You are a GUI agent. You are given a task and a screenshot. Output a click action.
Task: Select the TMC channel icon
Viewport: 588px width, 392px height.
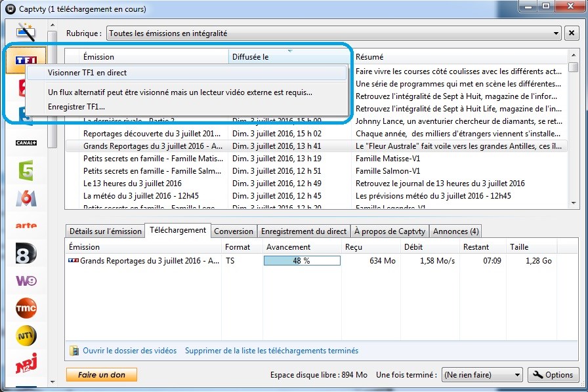coord(26,308)
